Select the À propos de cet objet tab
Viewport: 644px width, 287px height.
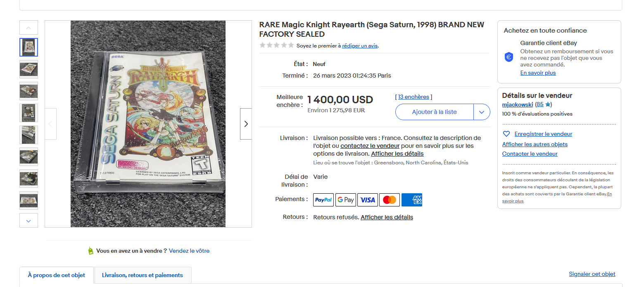57,275
